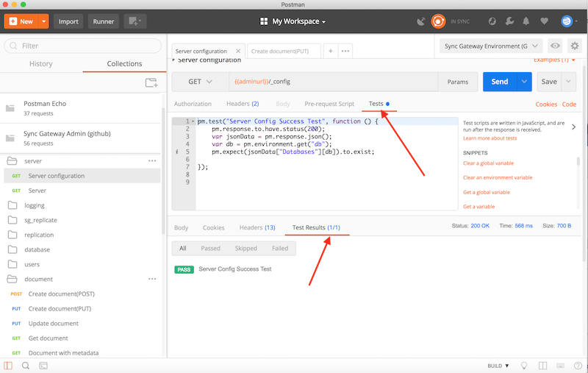Open the Runner
Screen dimensions: 588x373
click(104, 21)
